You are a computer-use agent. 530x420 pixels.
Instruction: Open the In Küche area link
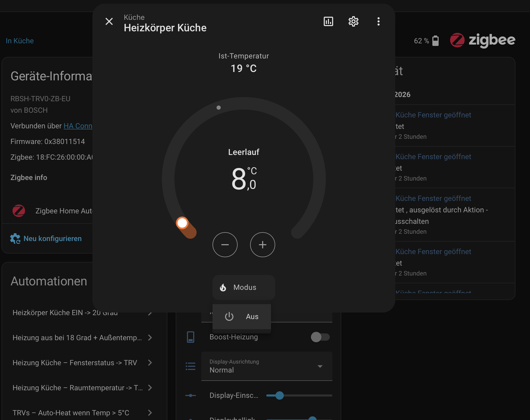(20, 41)
